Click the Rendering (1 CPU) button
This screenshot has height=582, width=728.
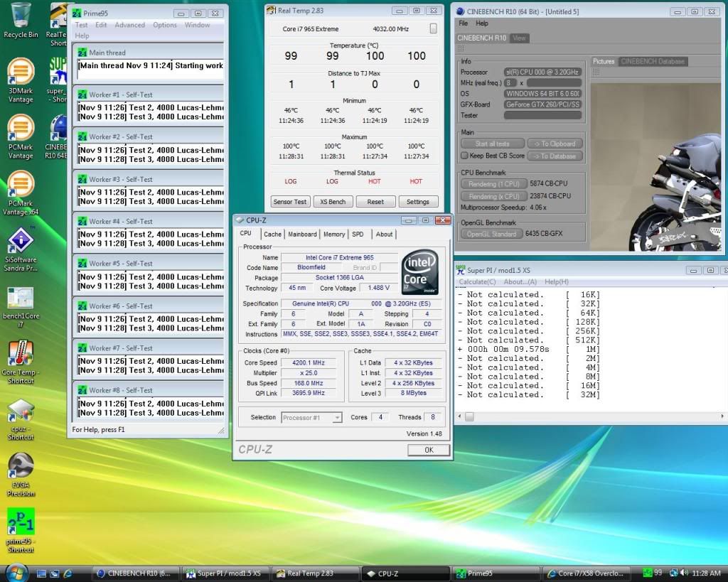tap(494, 184)
